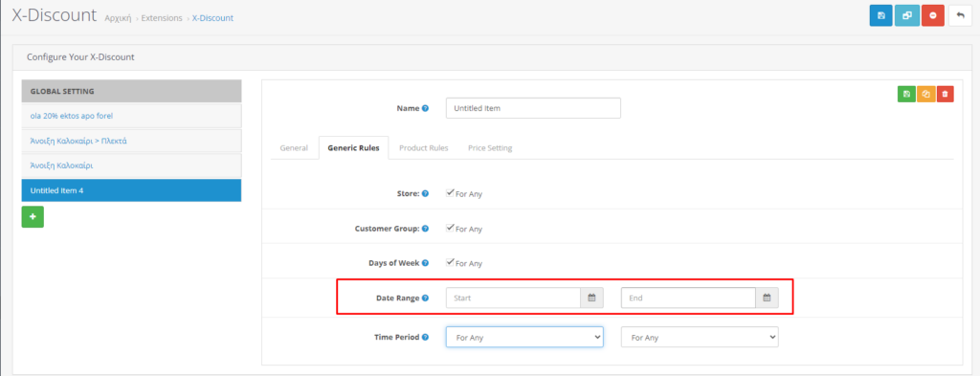Click the blue save icon in page header
Screen dimensions: 980x376
[x=880, y=15]
